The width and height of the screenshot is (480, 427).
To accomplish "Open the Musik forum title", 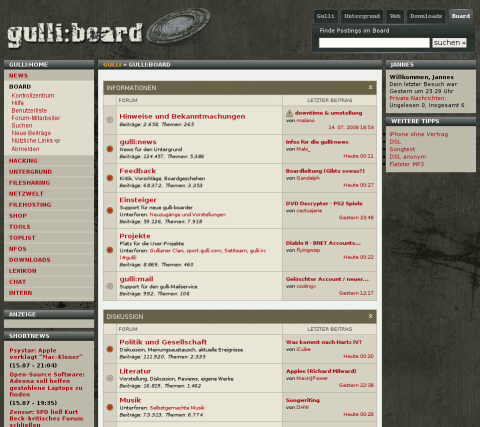I will [x=130, y=400].
